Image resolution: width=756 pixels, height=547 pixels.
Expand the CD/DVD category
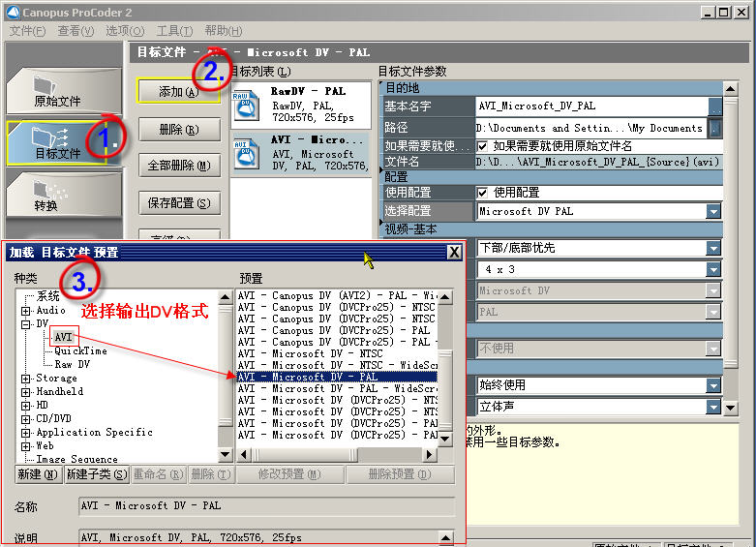[x=26, y=419]
